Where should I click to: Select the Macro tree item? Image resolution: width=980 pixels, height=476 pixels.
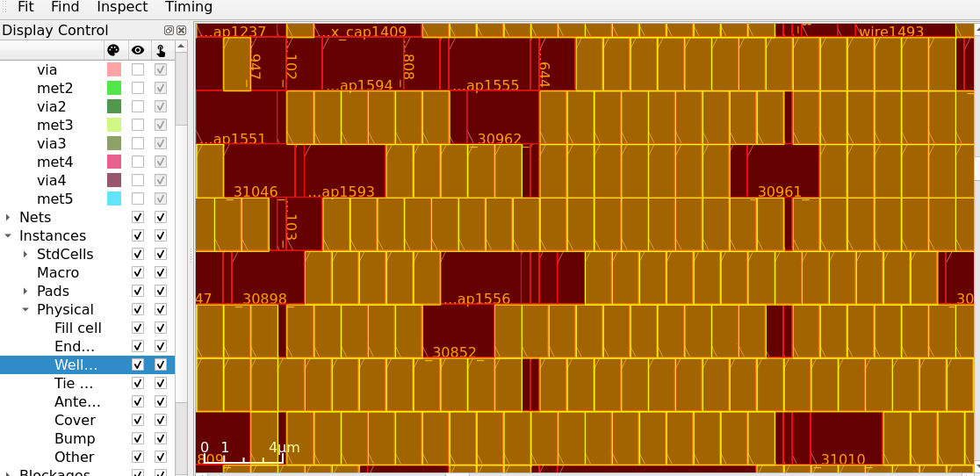pyautogui.click(x=58, y=272)
